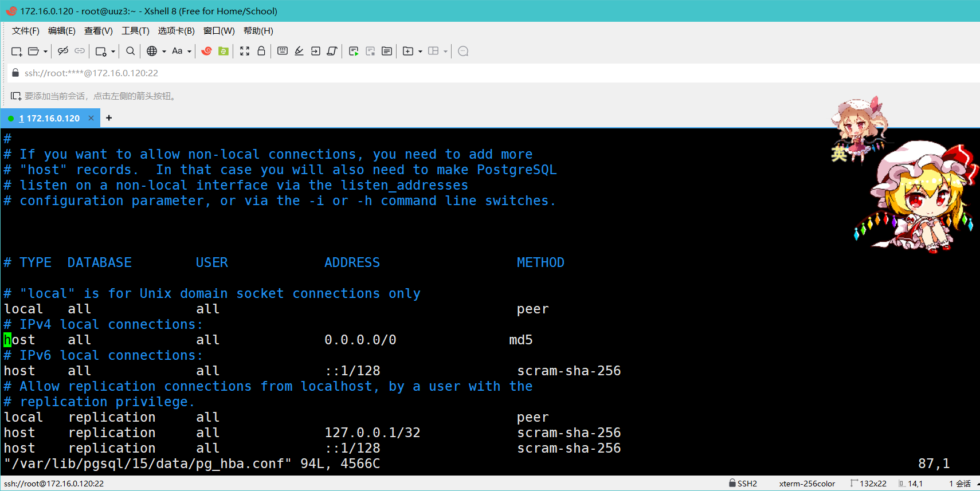Toggle full screen mode icon

(x=245, y=51)
